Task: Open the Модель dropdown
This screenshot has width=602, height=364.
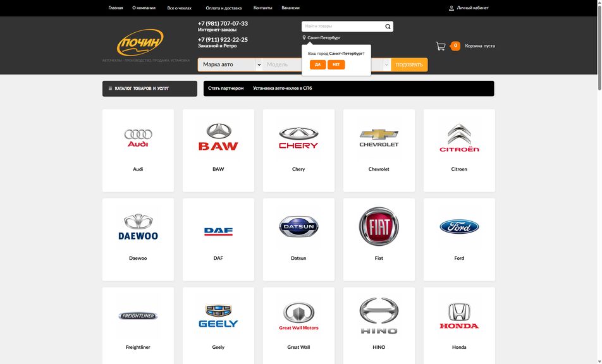Action: (282, 64)
